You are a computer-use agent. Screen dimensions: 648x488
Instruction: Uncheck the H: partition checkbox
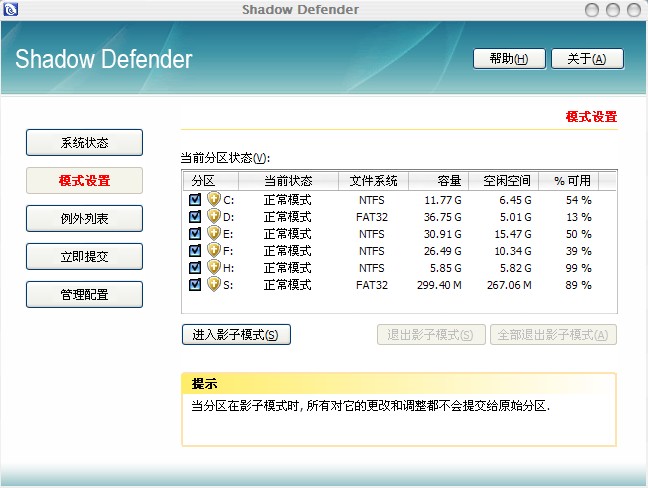[195, 267]
